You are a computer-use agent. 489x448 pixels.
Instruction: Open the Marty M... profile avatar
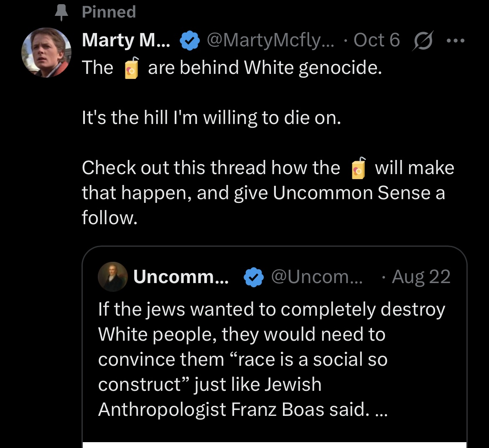(46, 52)
